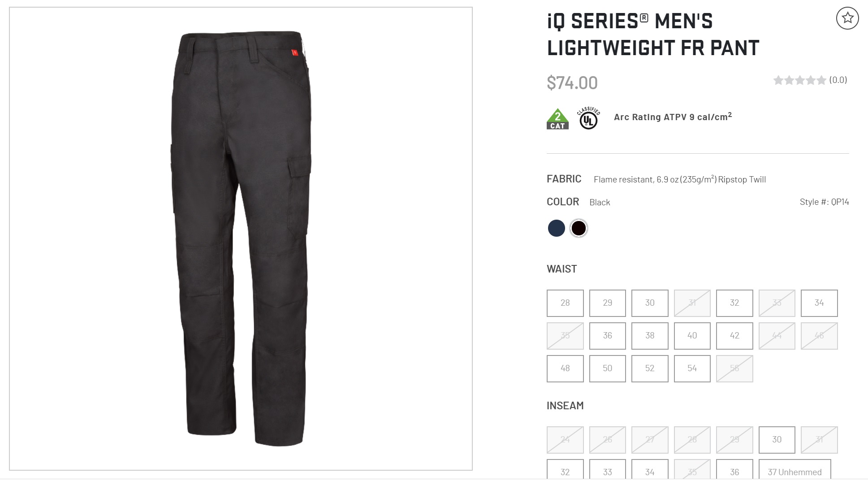This screenshot has height=481, width=868.
Task: Select the 37 Unhemmed inseam option
Action: [x=795, y=470]
